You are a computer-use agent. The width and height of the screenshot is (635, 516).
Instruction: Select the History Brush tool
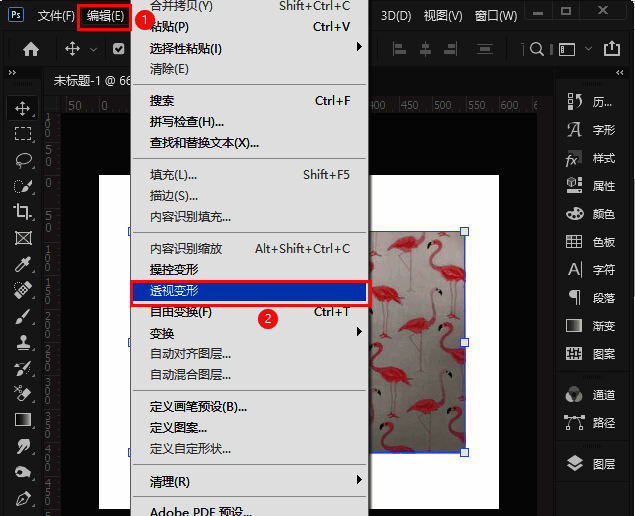click(23, 368)
